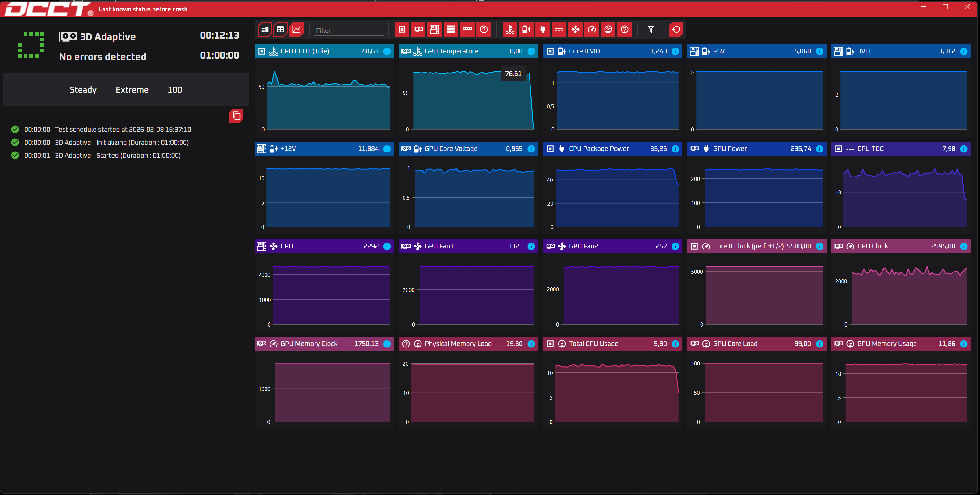Open info for GPU Clock sensor
980x495 pixels.
click(964, 246)
